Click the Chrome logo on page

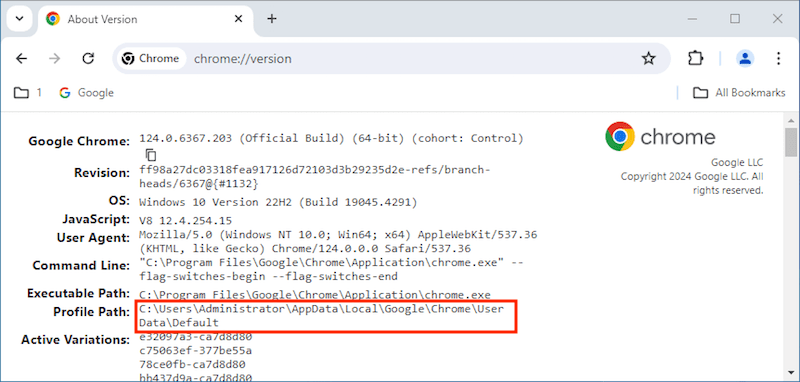click(660, 137)
